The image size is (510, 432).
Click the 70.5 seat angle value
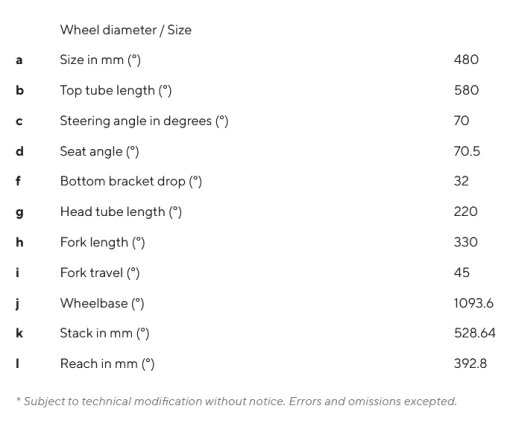pos(467,151)
